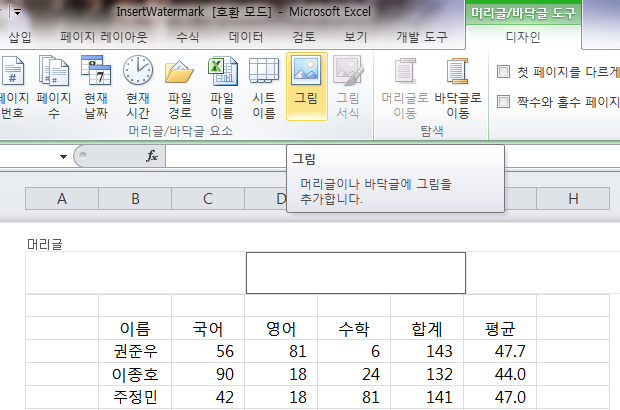Viewport: 620px width, 410px height.
Task: Open the 페이지 레이아웃 tab
Action: pos(104,37)
